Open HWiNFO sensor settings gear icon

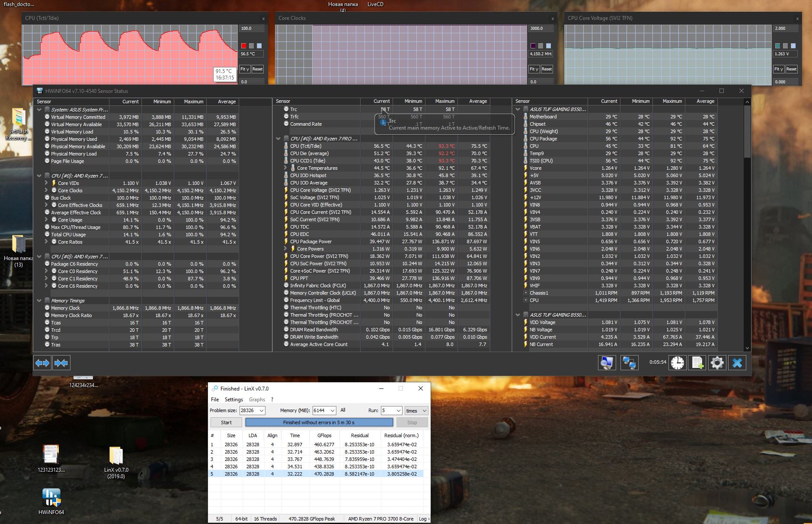pyautogui.click(x=717, y=363)
